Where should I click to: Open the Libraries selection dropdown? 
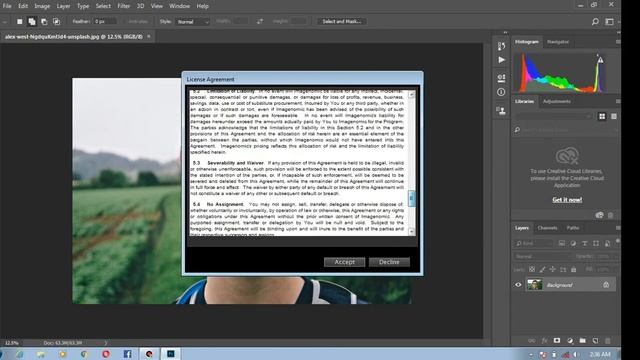(553, 117)
